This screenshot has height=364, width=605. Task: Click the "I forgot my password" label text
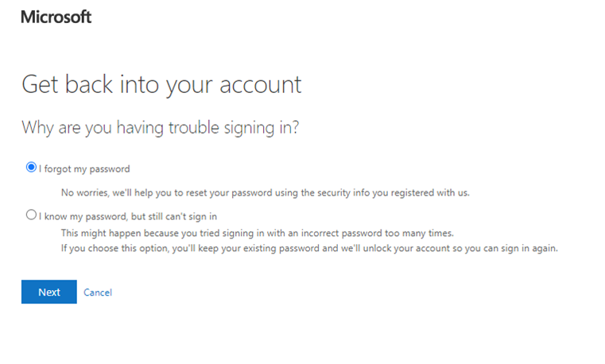(83, 168)
